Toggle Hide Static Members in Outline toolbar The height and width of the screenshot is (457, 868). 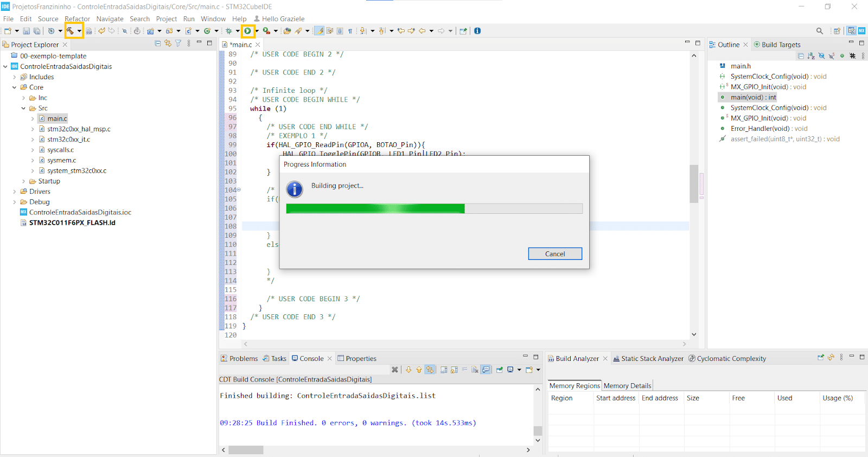832,56
